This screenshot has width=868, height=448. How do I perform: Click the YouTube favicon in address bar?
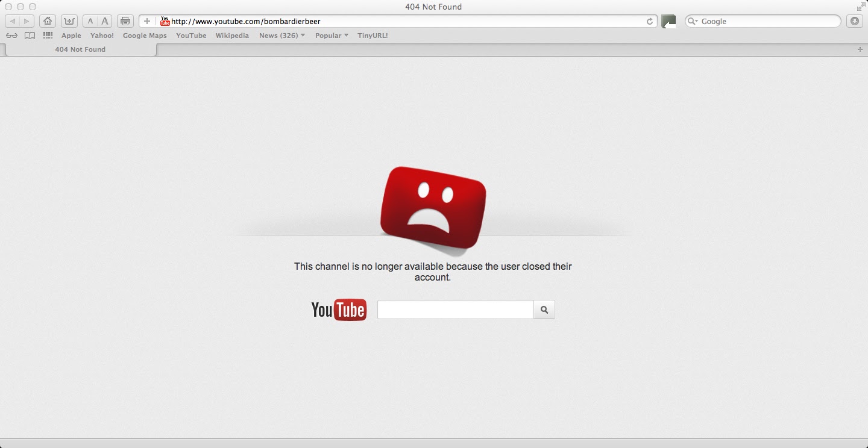(165, 21)
